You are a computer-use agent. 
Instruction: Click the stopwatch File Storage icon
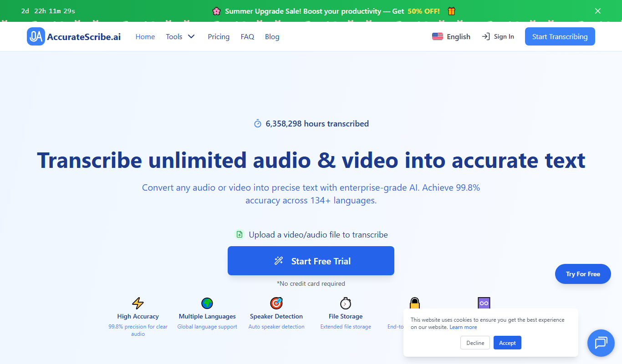coord(346,303)
